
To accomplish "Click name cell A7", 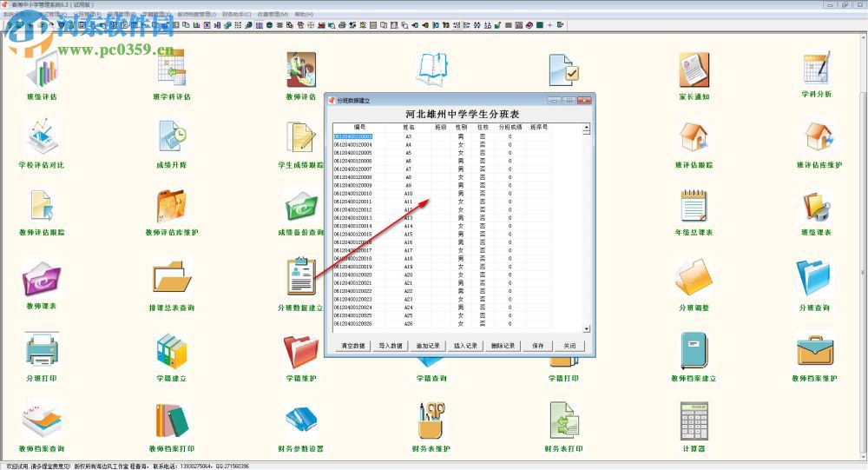I will pos(409,169).
